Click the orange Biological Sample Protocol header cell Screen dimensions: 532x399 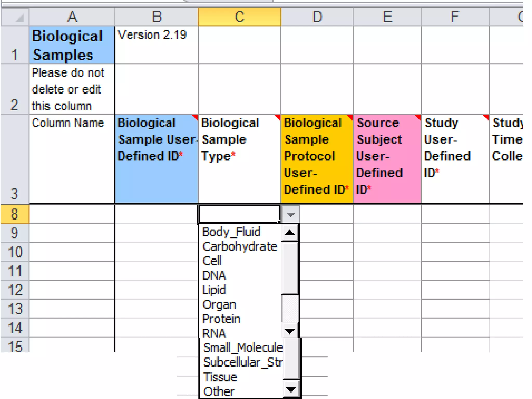point(317,158)
